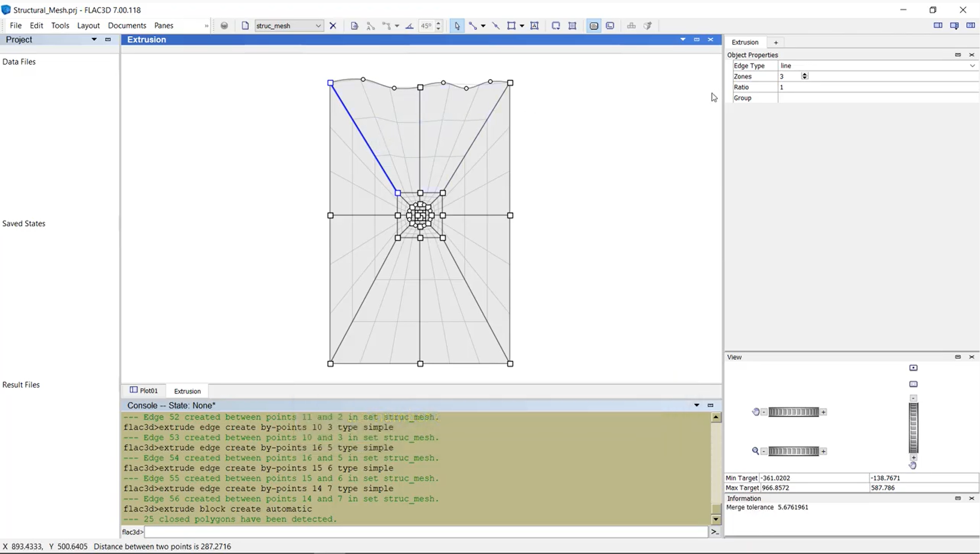Click the 3D extrude view toggle icon
This screenshot has width=980, height=554.
647,25
